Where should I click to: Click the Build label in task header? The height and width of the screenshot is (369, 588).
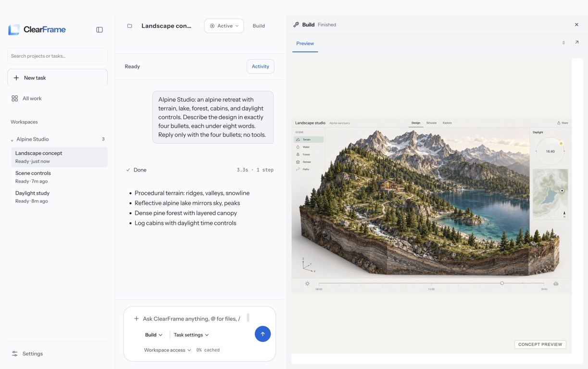point(259,26)
